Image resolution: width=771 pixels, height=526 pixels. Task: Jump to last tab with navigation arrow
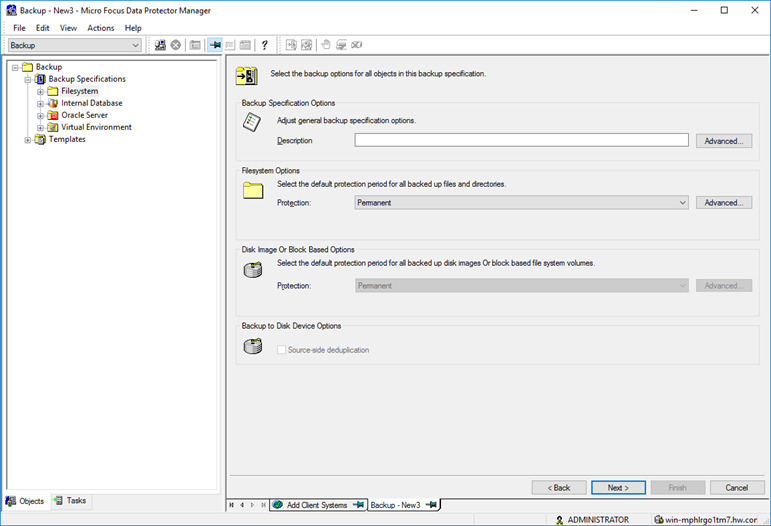coord(263,505)
